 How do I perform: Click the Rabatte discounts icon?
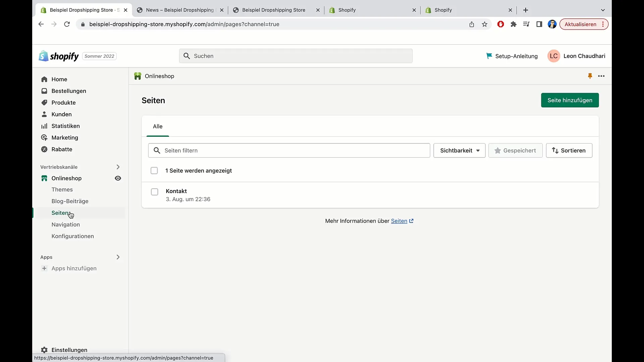click(45, 149)
